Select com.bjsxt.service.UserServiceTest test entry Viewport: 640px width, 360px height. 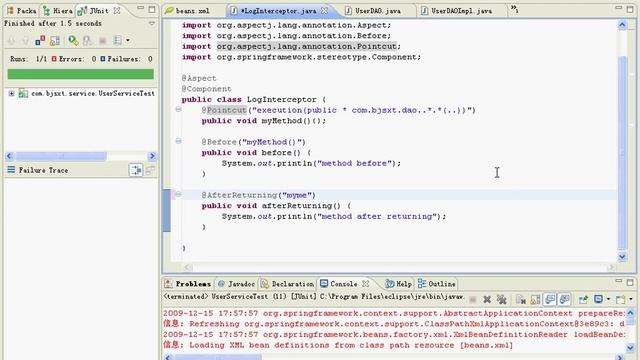[x=93, y=93]
